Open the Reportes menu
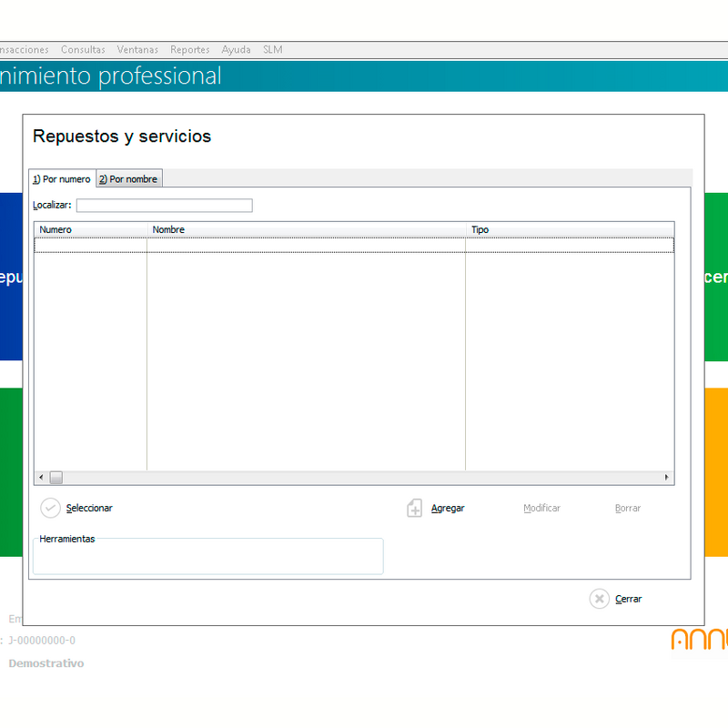The height and width of the screenshot is (728, 728). [x=190, y=50]
